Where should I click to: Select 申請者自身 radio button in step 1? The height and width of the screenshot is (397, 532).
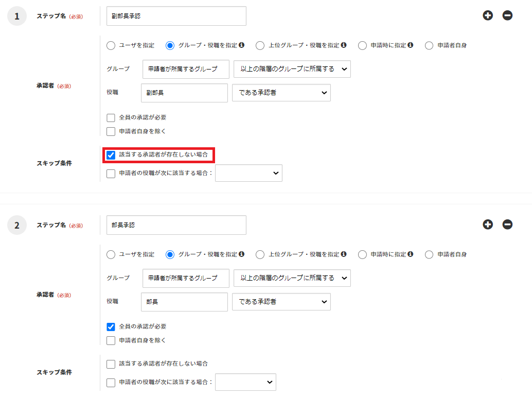coord(429,45)
